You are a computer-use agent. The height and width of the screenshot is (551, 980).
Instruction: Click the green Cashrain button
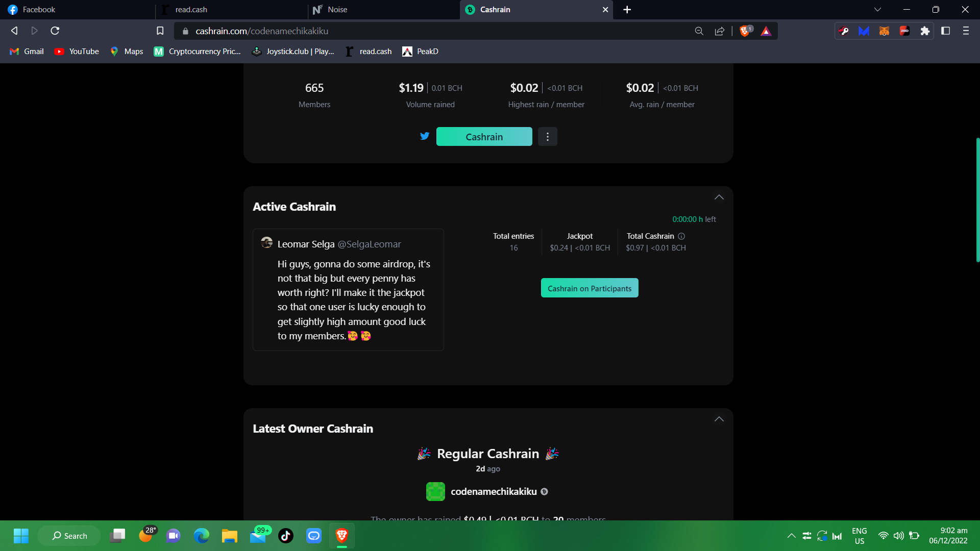484,137
